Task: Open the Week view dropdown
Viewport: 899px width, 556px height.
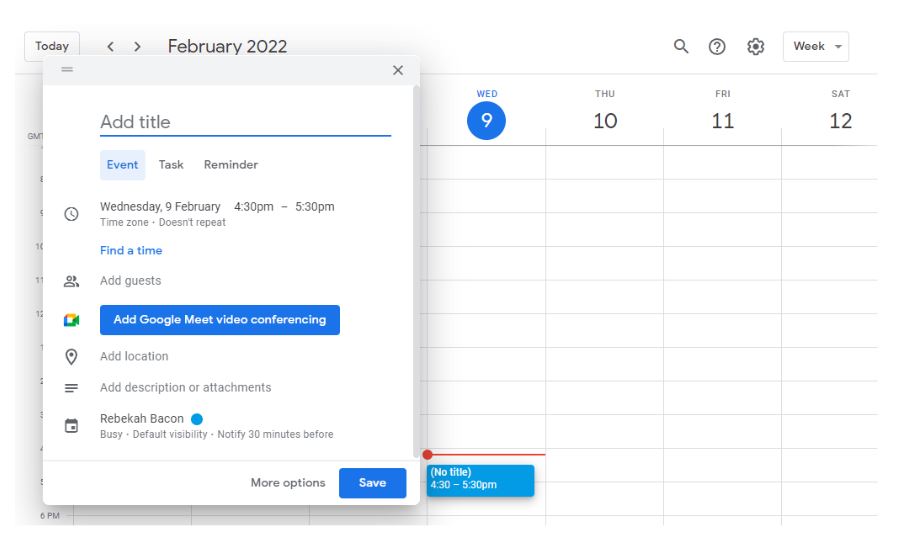Action: [816, 46]
